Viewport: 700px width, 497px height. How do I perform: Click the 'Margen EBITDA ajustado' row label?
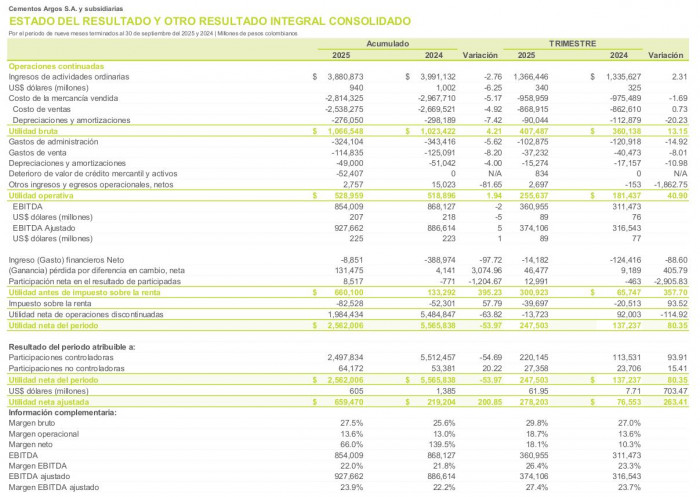click(53, 486)
